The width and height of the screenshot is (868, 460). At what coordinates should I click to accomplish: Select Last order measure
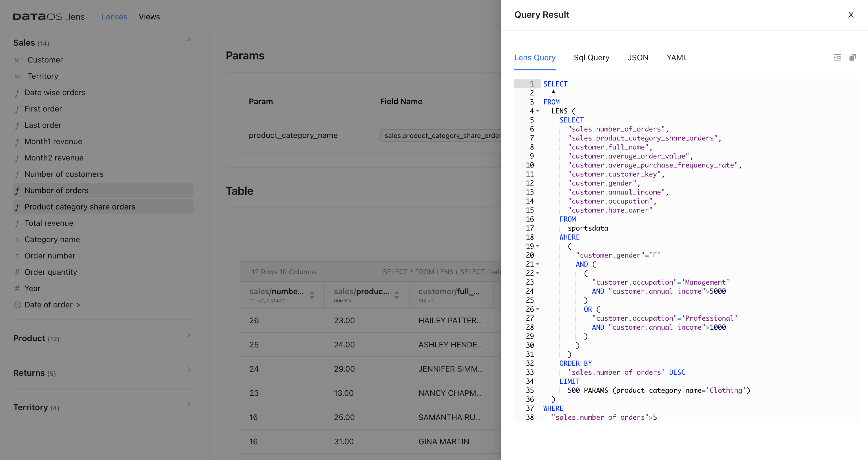tap(103, 125)
